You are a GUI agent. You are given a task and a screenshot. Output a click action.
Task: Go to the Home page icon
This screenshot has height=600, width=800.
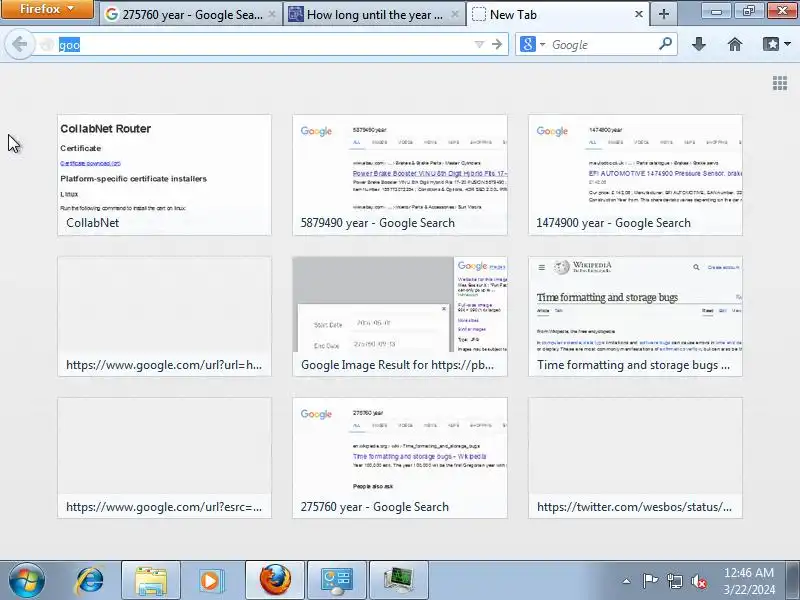coord(735,44)
